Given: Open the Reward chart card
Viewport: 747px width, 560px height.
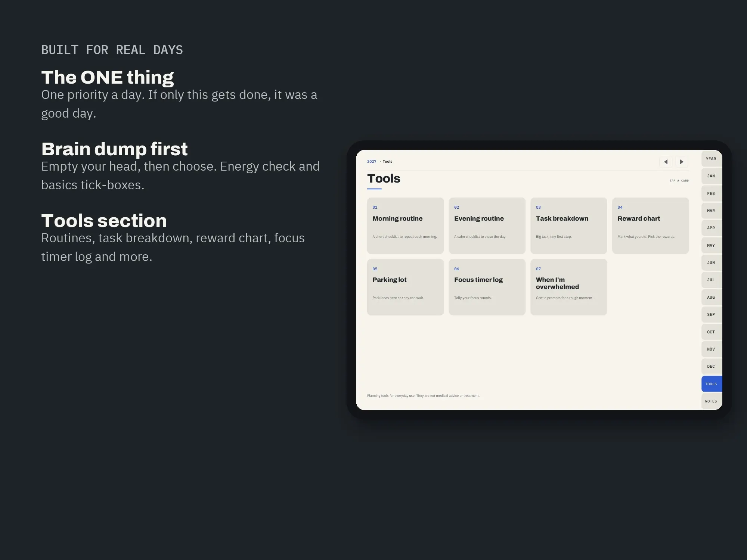Looking at the screenshot, I should click(650, 225).
